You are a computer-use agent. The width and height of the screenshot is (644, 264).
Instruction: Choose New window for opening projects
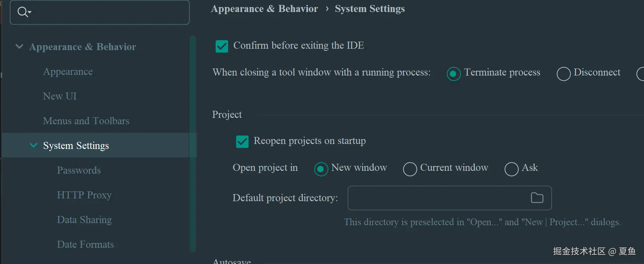point(321,169)
